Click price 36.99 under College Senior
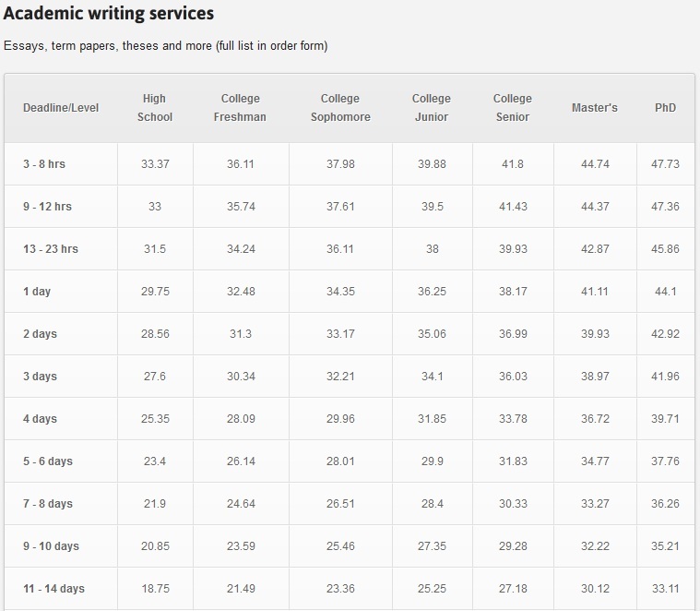The width and height of the screenshot is (700, 611). (513, 333)
